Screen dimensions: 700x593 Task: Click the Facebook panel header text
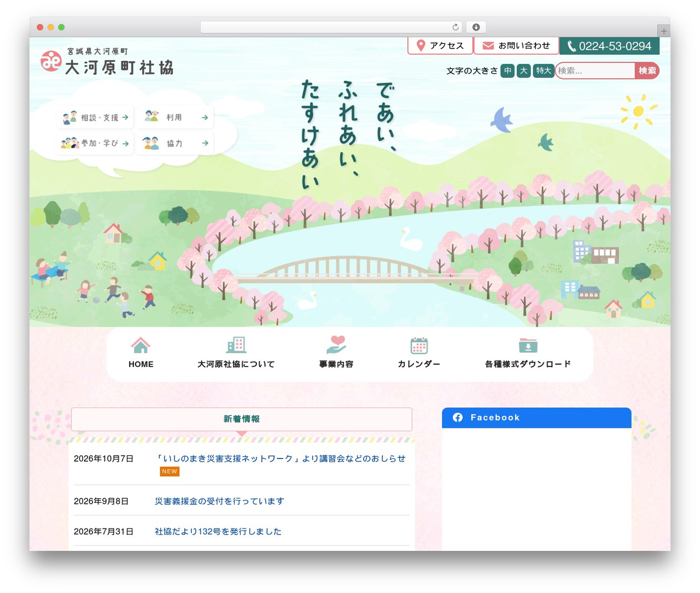(495, 417)
